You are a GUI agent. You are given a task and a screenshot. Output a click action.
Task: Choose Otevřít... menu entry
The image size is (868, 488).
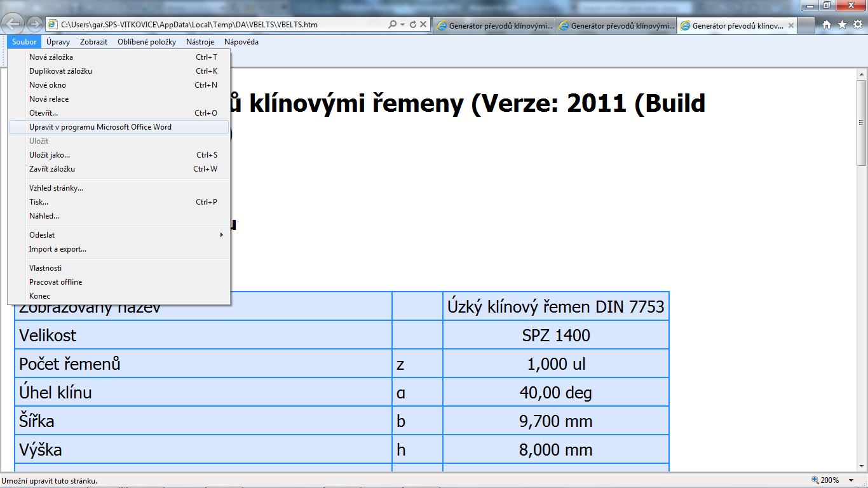[119, 113]
